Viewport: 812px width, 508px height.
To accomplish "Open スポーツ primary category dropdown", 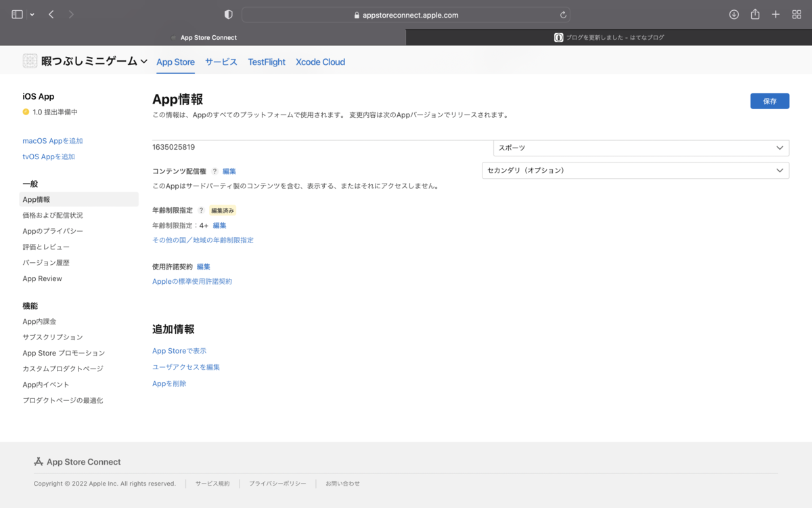I will 641,148.
